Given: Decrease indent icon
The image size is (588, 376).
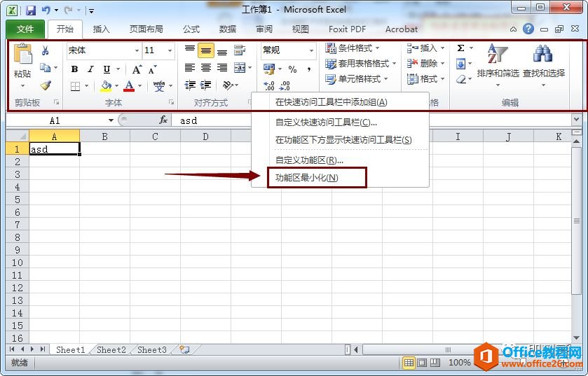Looking at the screenshot, I should (x=190, y=85).
